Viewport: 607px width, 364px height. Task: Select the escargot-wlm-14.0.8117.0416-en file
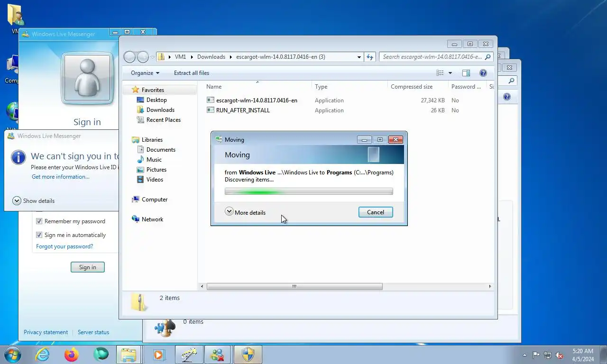click(x=257, y=100)
